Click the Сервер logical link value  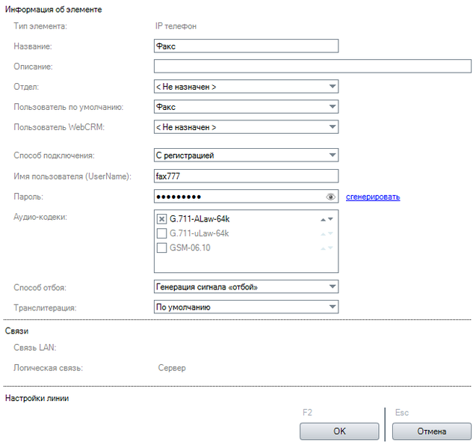[x=172, y=368]
